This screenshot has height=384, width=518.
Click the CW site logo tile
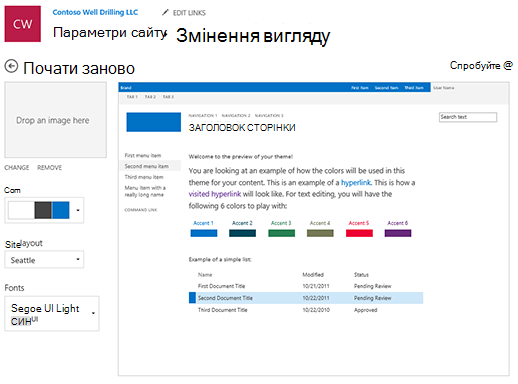click(22, 24)
